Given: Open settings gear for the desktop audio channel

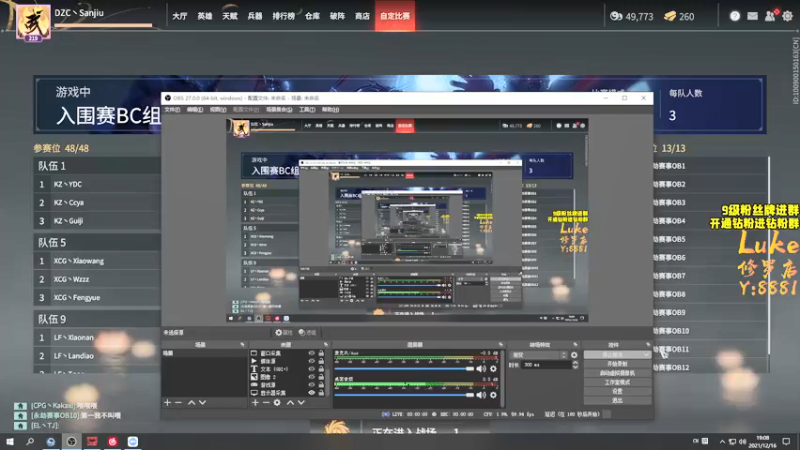Looking at the screenshot, I should click(493, 395).
